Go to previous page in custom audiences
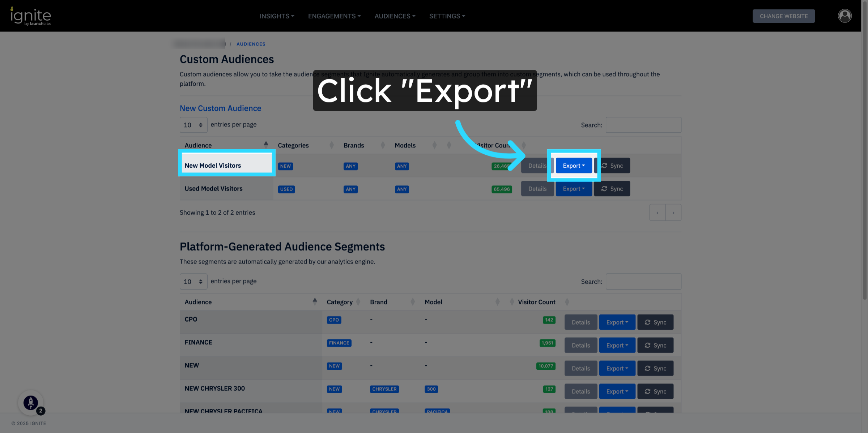The image size is (868, 433). [657, 213]
